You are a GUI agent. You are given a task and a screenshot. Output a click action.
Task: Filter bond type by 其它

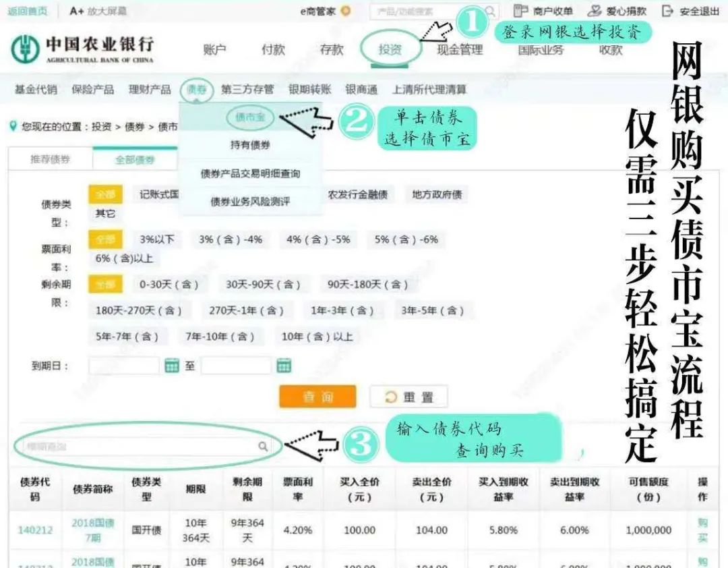[105, 213]
